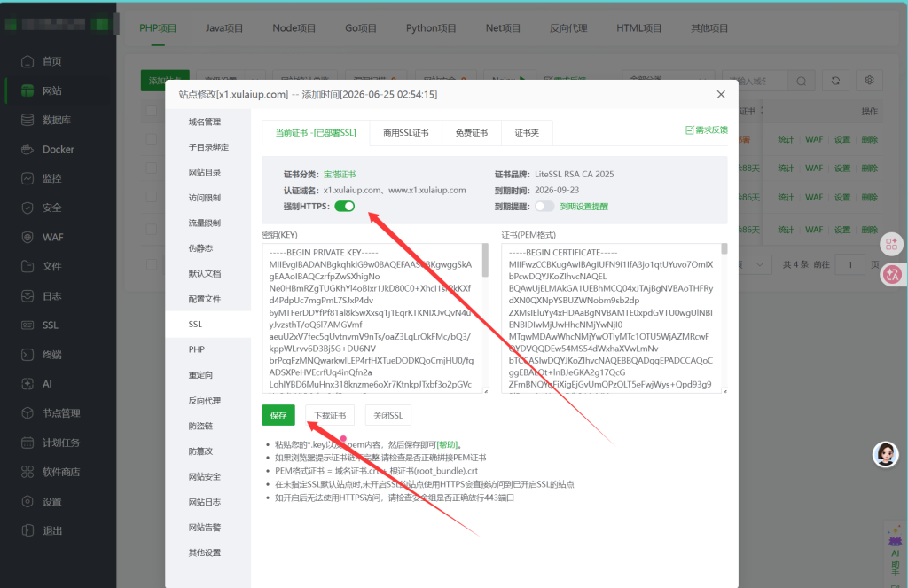
Task: Open the 终端 terminal icon
Action: tap(27, 355)
